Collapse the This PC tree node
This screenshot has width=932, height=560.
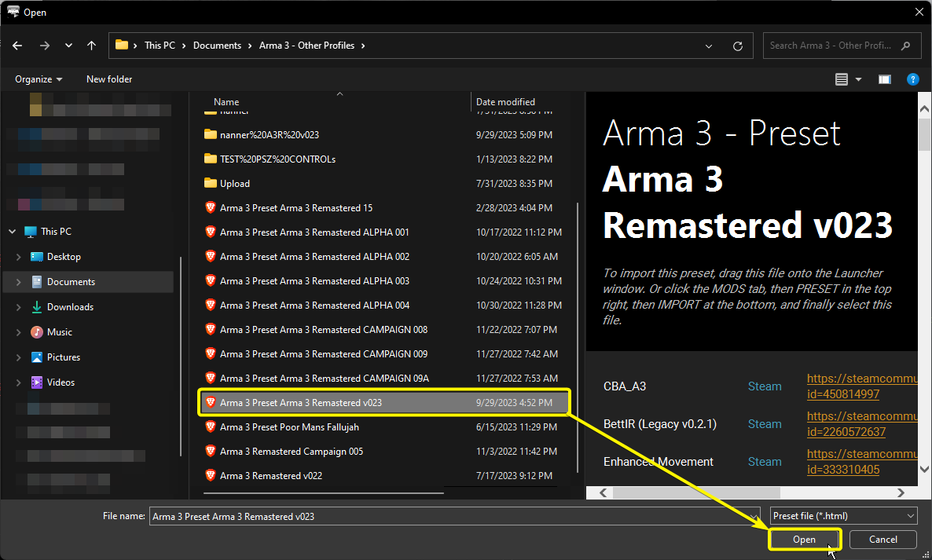point(13,232)
